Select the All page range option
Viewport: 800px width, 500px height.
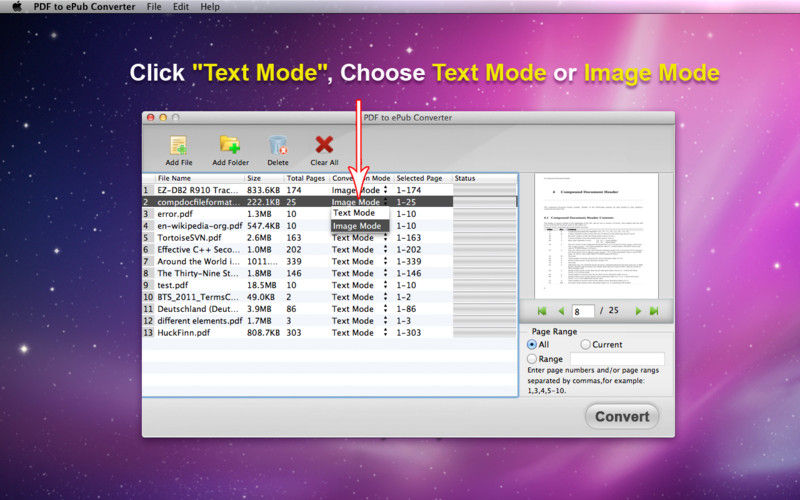tap(532, 344)
